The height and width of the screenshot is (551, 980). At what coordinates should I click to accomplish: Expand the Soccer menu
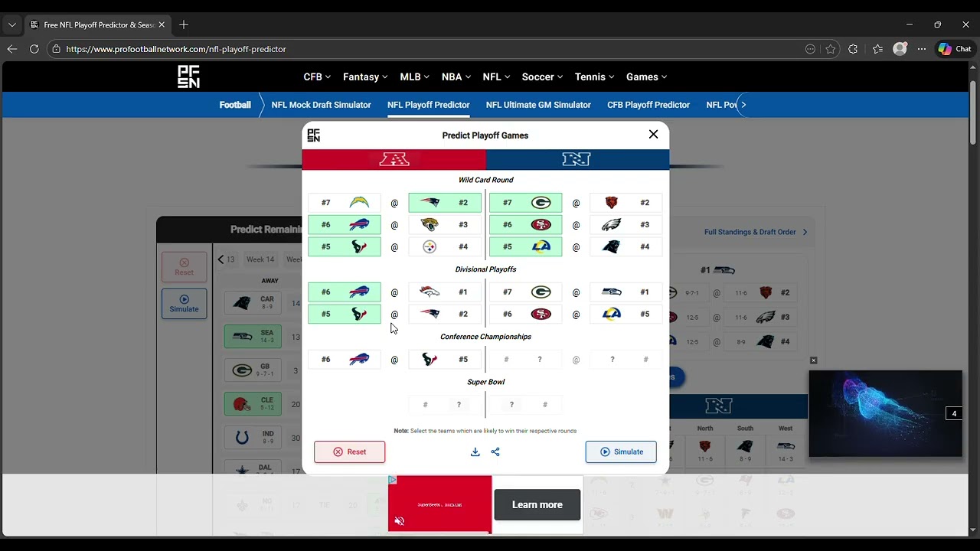(542, 77)
